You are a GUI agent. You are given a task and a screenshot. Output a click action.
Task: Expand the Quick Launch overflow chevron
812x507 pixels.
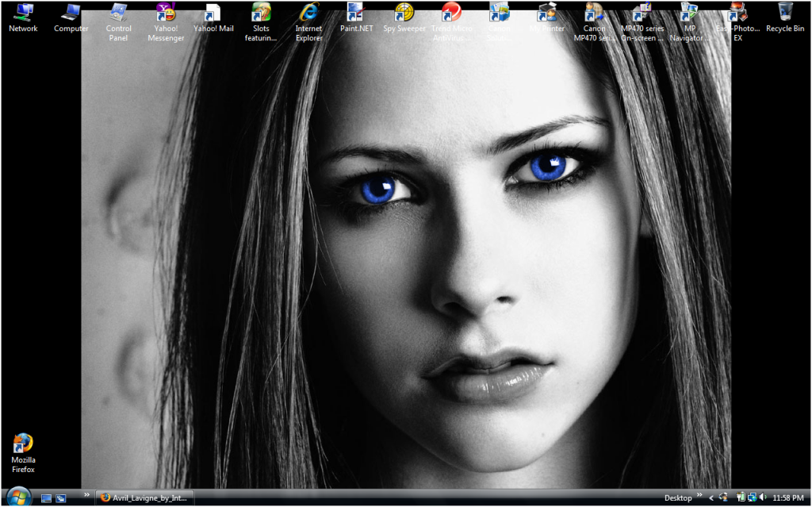point(86,495)
